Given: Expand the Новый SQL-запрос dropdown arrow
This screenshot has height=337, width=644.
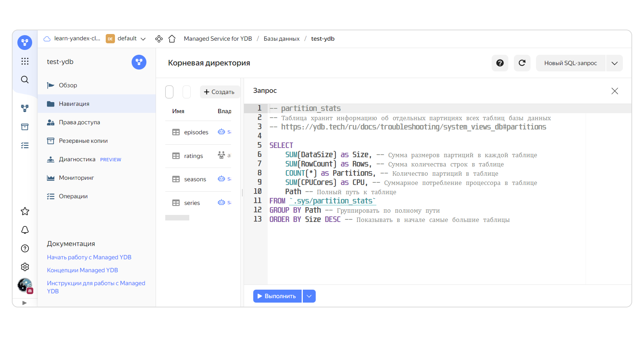Looking at the screenshot, I should [x=614, y=63].
